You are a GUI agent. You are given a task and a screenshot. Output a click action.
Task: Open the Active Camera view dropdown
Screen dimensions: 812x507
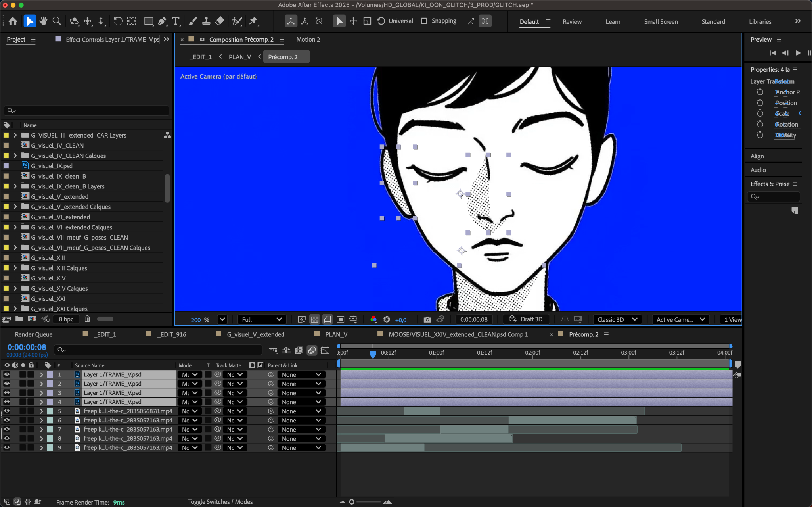click(x=680, y=319)
